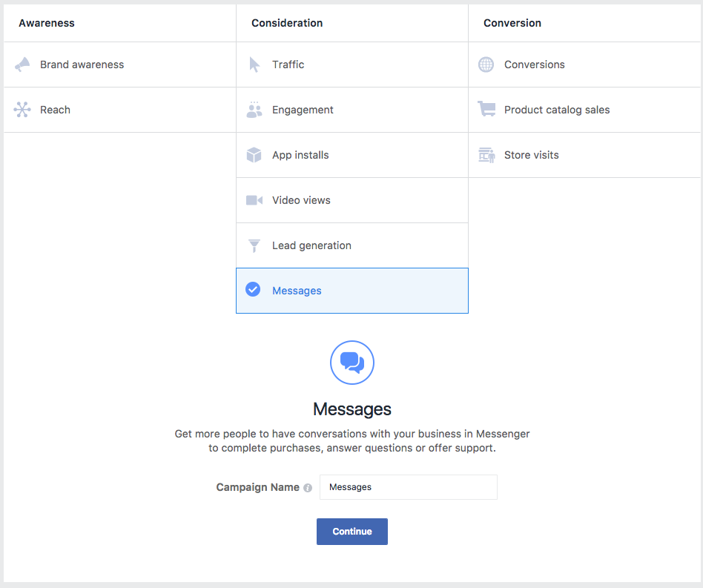Click the Traffic cursor icon

[254, 65]
